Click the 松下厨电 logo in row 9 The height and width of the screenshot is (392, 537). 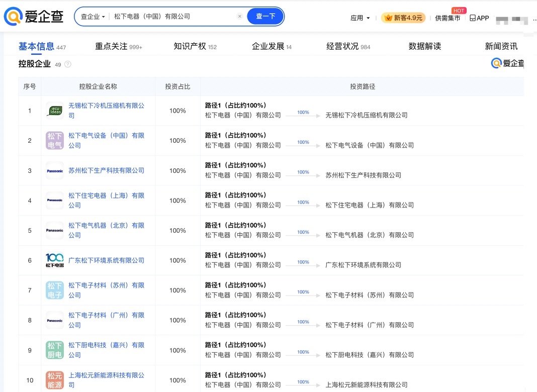[x=55, y=350]
